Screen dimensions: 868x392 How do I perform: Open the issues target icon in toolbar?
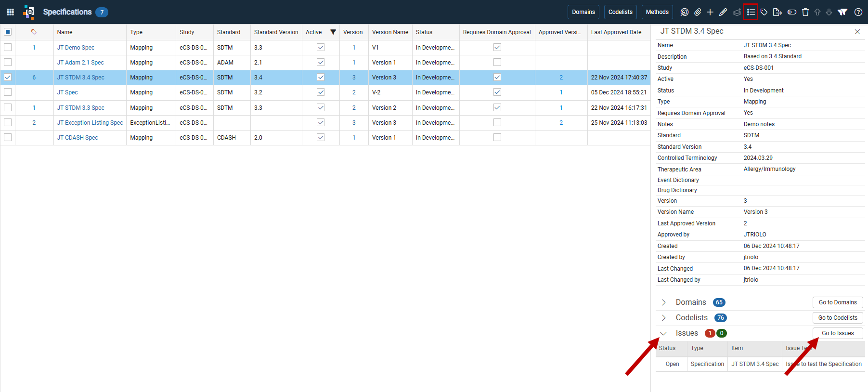tap(685, 12)
